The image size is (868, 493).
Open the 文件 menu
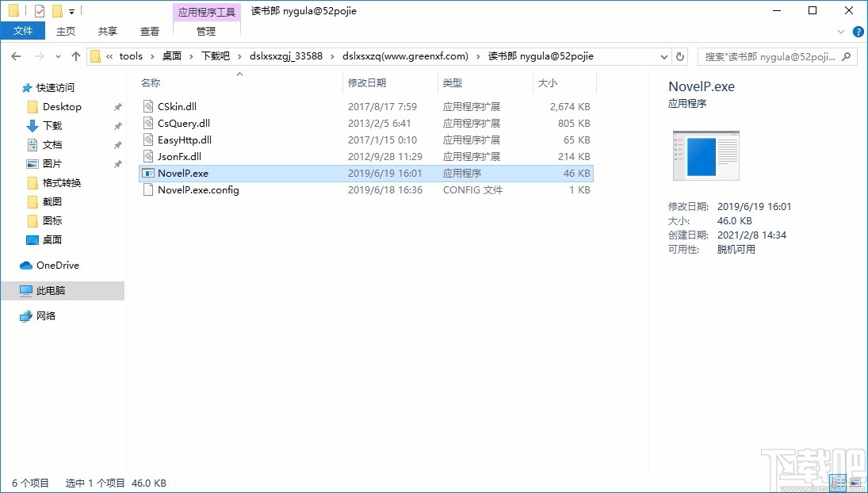(x=23, y=31)
